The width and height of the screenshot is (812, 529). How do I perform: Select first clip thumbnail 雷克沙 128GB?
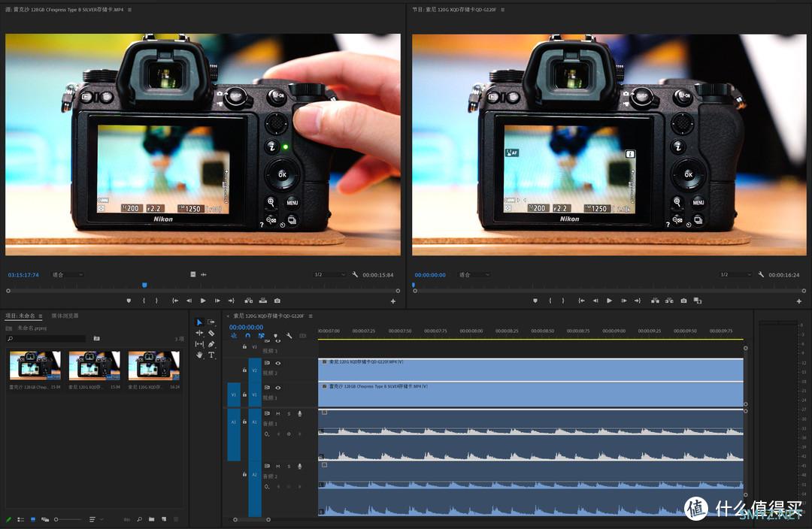(x=35, y=365)
